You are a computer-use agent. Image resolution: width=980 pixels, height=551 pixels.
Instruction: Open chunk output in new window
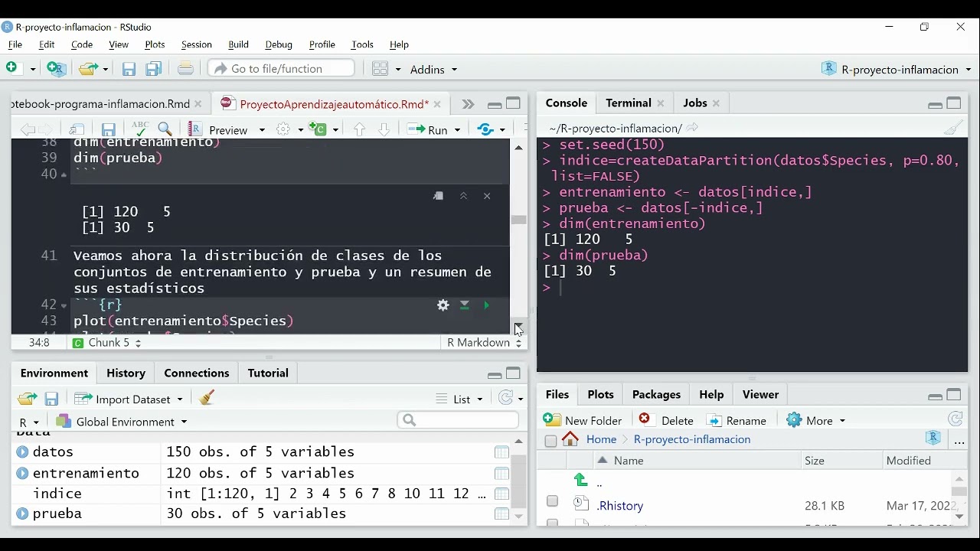coord(439,196)
